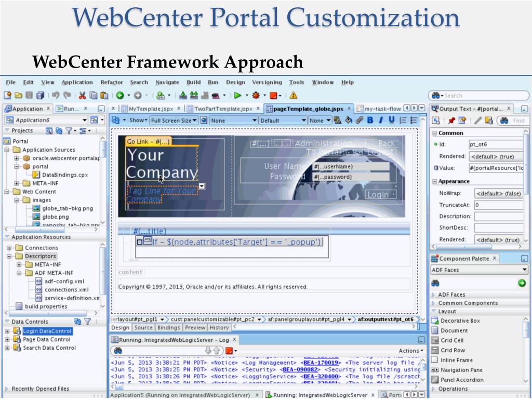
Task: Select globe.png in images folder
Action: tap(55, 217)
